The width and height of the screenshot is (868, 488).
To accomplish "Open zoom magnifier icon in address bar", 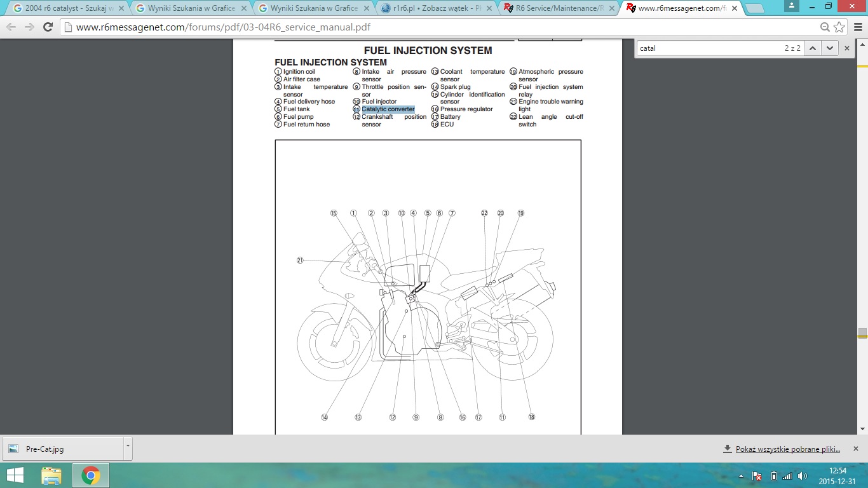I will pos(825,27).
